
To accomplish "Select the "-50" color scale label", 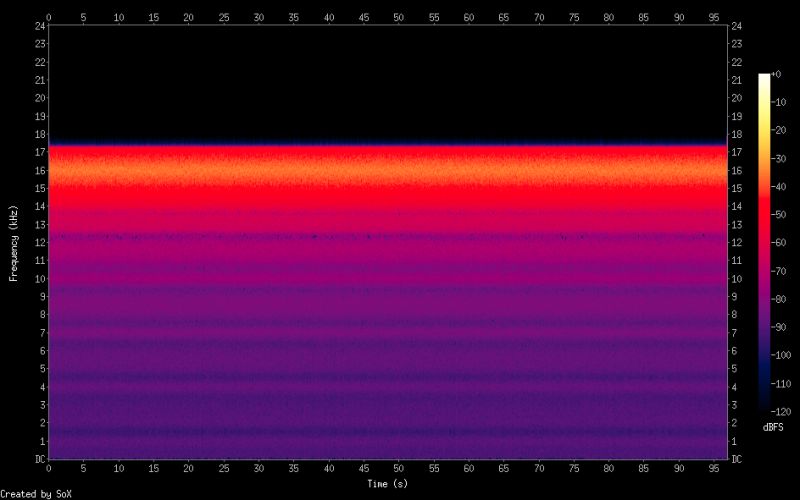I will point(779,215).
